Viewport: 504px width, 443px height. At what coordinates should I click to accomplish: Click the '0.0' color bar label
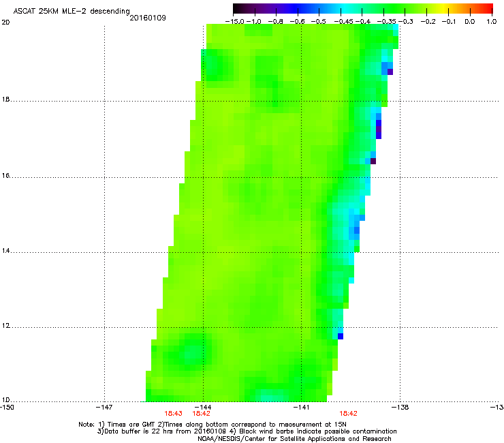coord(470,22)
